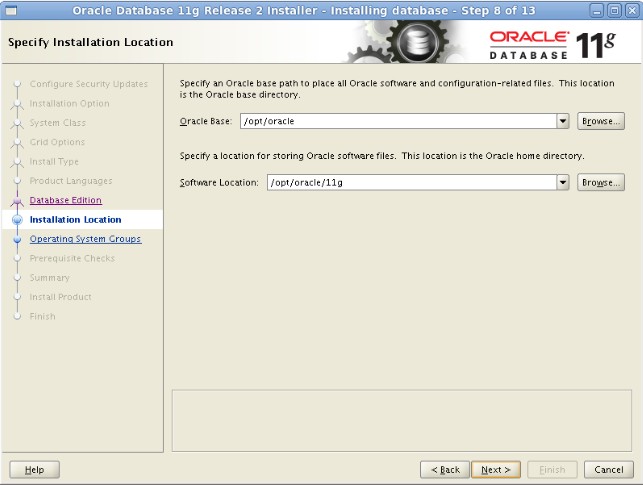Viewport: 643px width, 485px height.
Task: Click into the Software Location path field
Action: pos(412,182)
